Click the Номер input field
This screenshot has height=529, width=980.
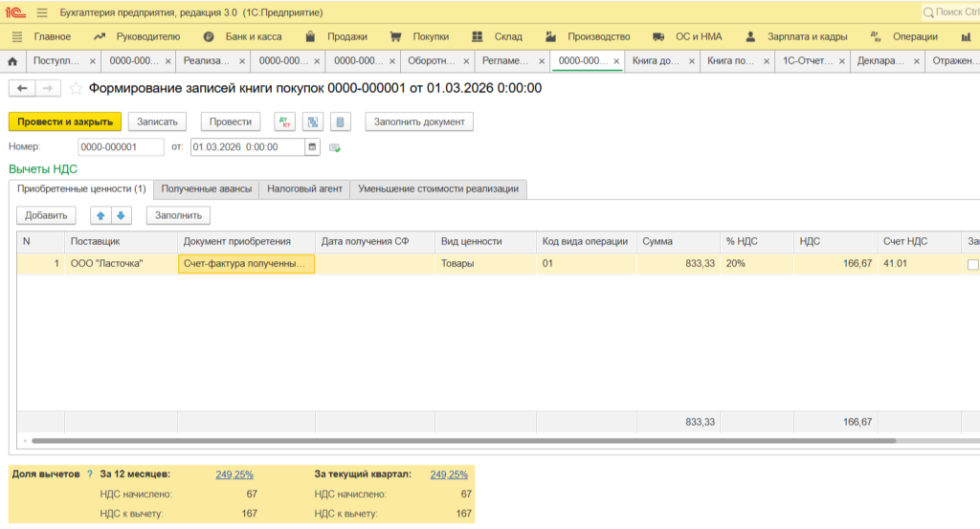121,147
